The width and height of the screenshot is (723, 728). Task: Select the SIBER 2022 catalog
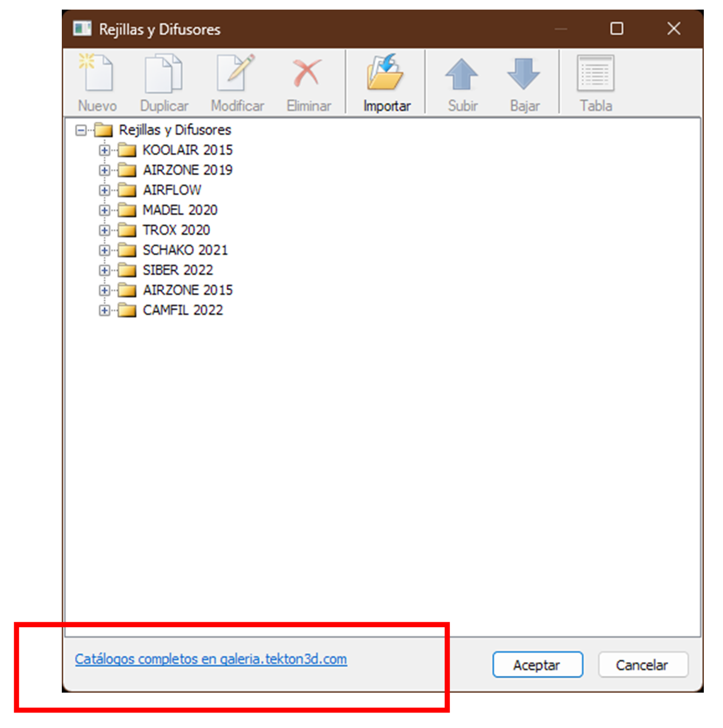coord(178,270)
